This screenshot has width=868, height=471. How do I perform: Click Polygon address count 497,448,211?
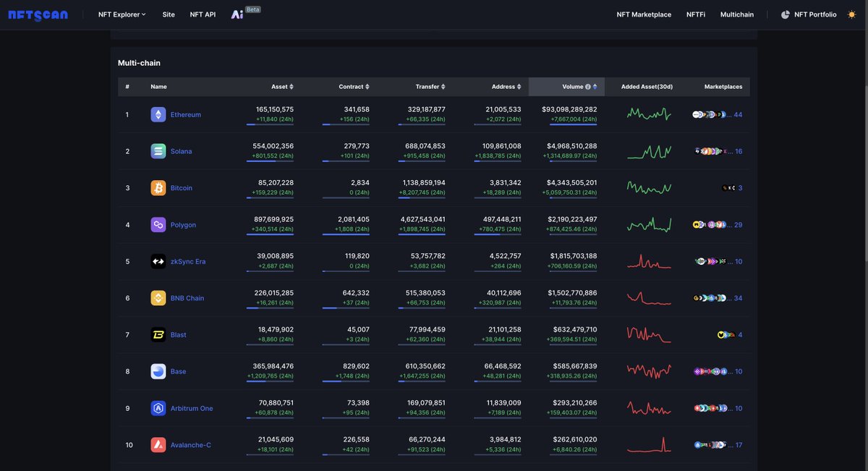502,219
